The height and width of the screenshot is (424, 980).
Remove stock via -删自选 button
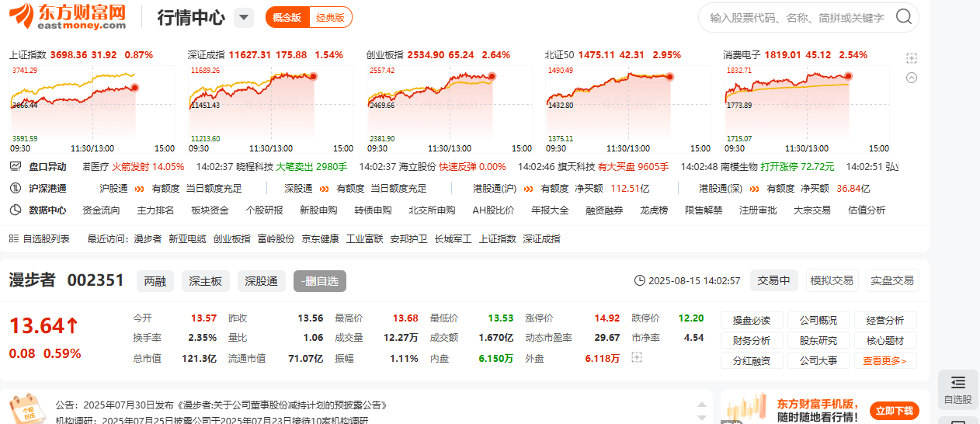(x=319, y=281)
